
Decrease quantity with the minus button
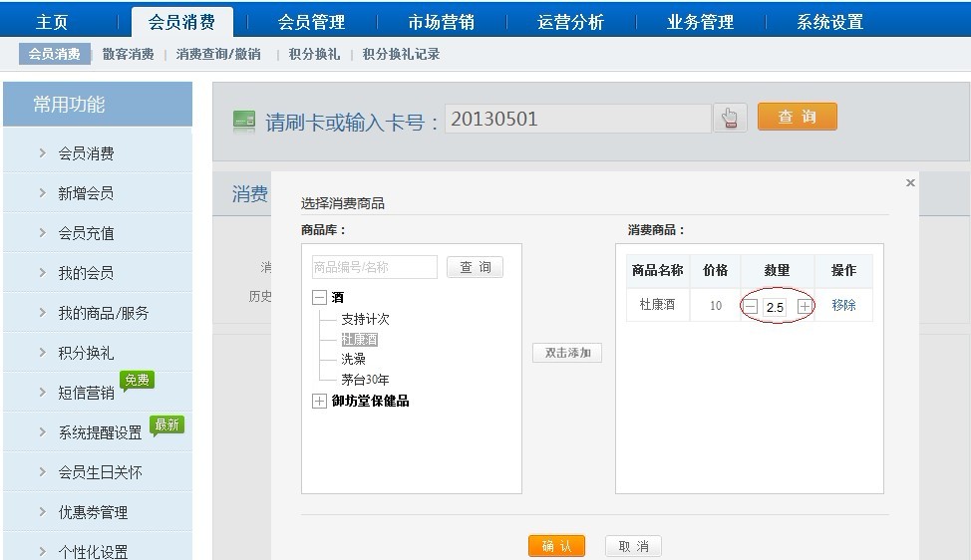[x=751, y=307]
